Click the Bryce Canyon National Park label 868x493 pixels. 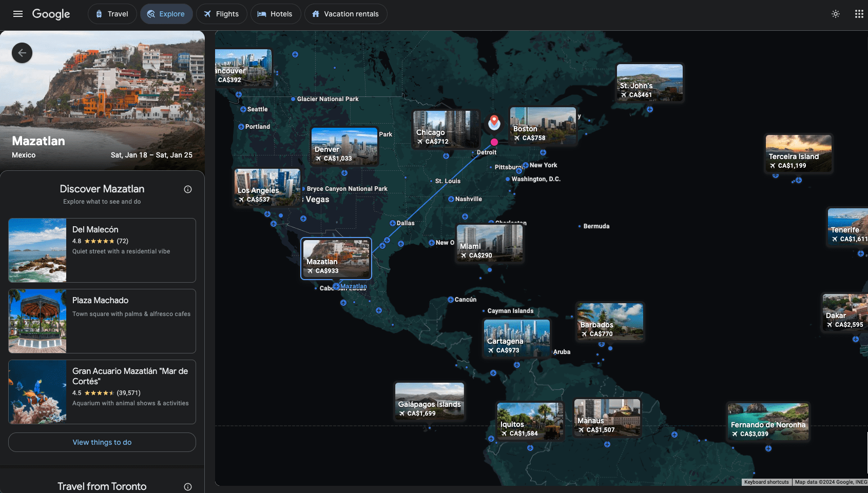point(347,189)
